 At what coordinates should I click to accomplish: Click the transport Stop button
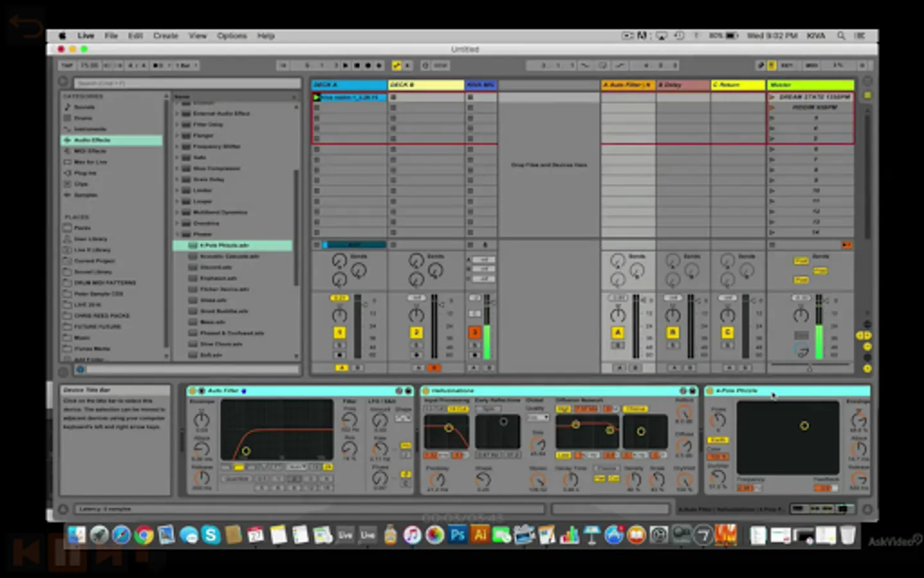(357, 66)
